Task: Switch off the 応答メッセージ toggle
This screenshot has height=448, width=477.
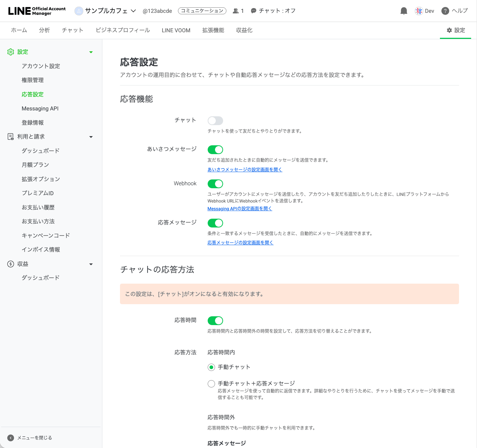Action: click(x=215, y=223)
